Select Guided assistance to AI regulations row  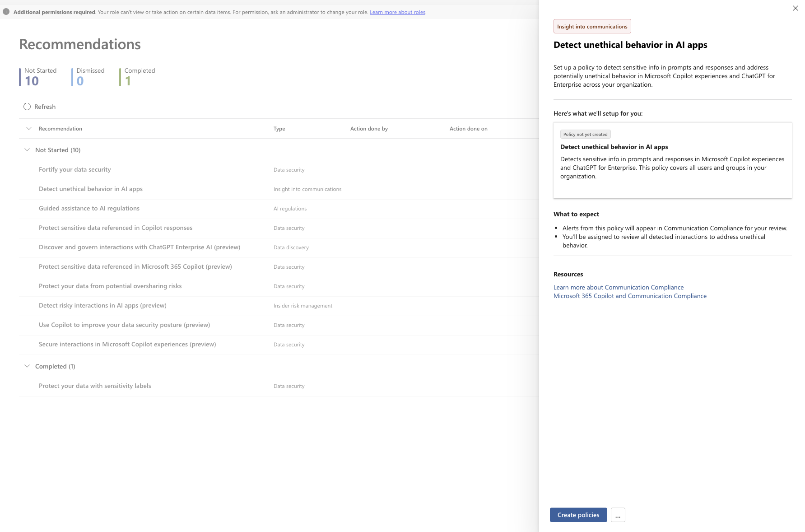tap(279, 209)
